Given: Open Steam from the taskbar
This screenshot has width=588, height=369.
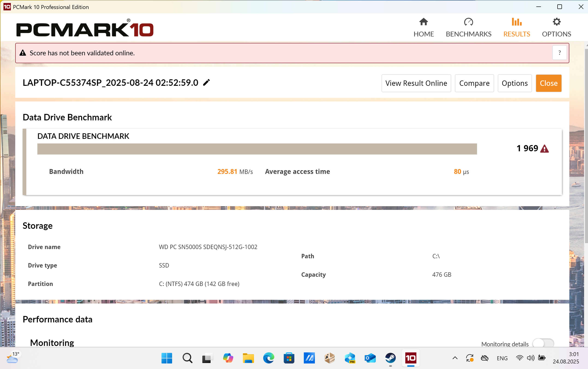Looking at the screenshot, I should tap(390, 358).
